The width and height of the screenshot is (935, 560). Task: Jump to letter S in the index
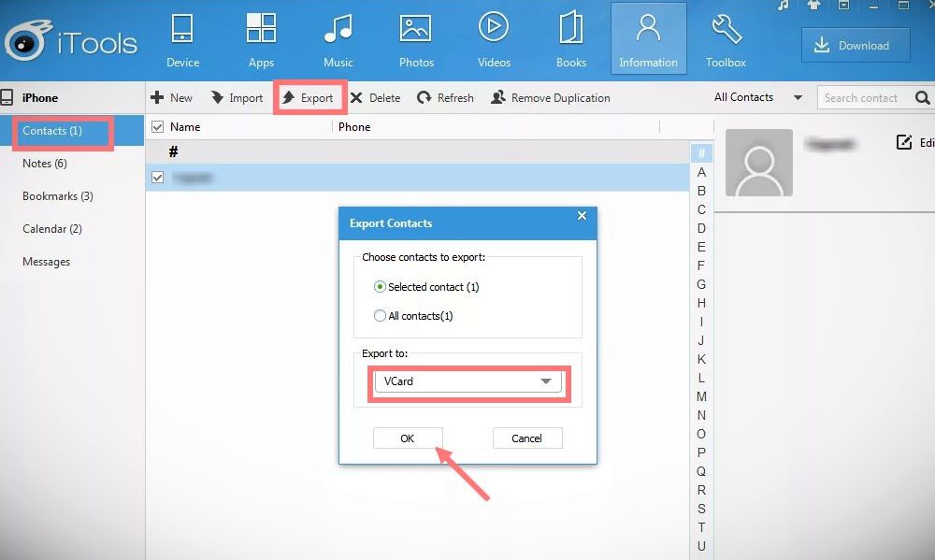pyautogui.click(x=701, y=509)
